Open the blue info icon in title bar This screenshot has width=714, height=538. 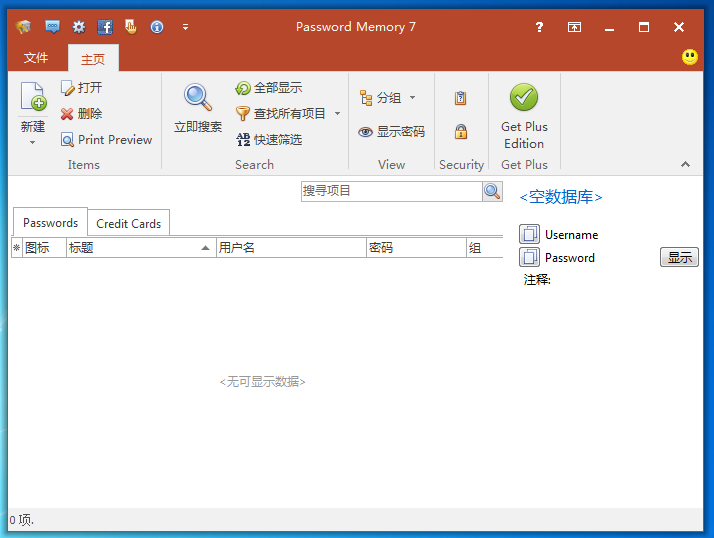[157, 27]
